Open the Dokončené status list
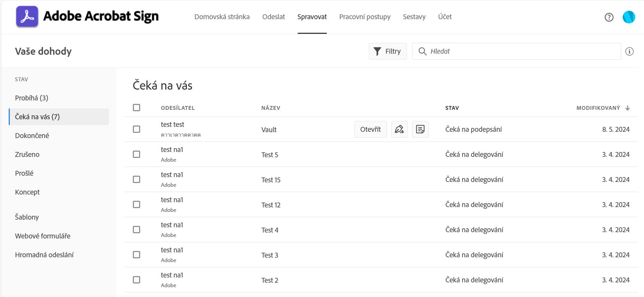The height and width of the screenshot is (297, 644). (32, 136)
